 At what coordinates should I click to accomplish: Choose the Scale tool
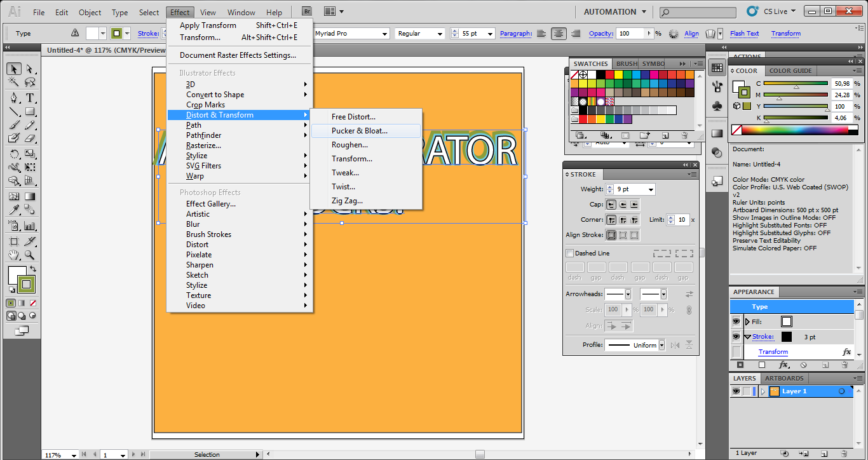pyautogui.click(x=30, y=154)
